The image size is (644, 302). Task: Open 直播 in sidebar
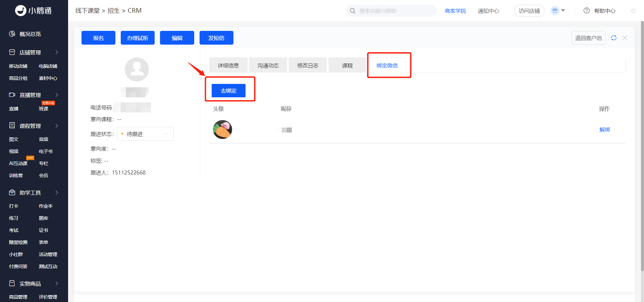tap(14, 109)
